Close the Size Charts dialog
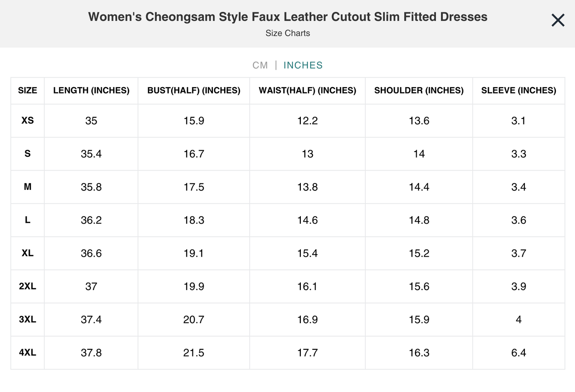This screenshot has height=392, width=575. (x=557, y=20)
